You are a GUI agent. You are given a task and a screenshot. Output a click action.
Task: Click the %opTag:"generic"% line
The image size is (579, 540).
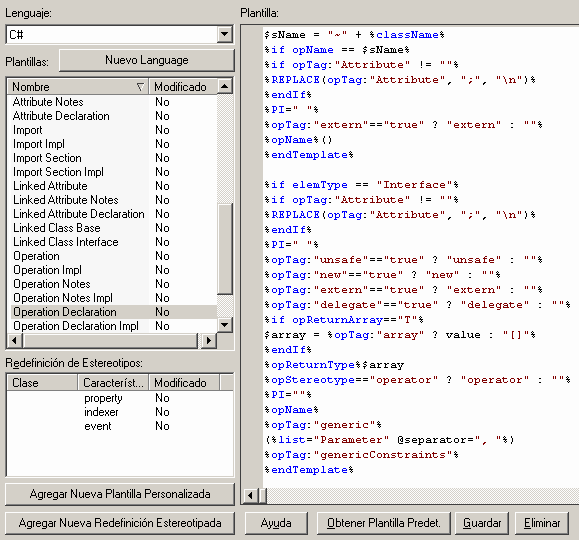coord(323,425)
